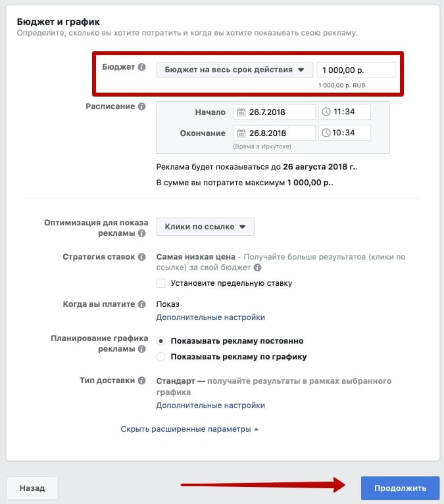Open the Бюджет на весь срок действия dropdown
The image size is (444, 504).
coord(235,70)
